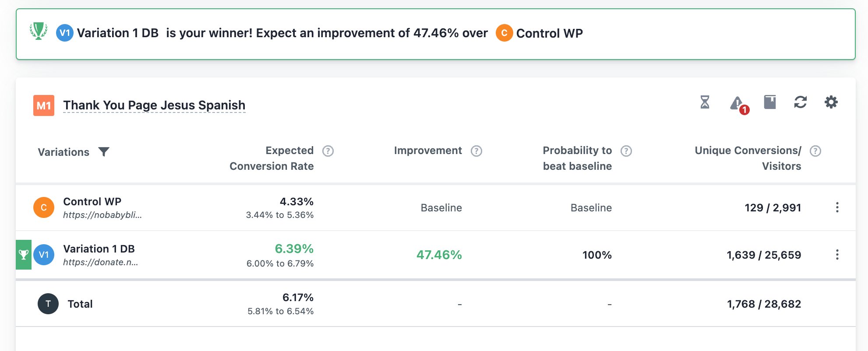Open three-dot menu for Control WP row
This screenshot has width=868, height=351.
(837, 207)
